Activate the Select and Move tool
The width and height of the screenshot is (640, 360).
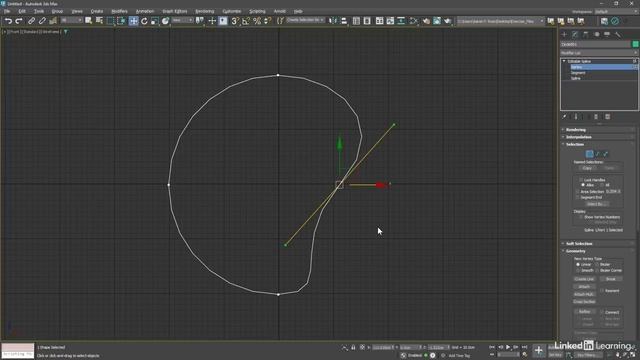click(x=133, y=21)
